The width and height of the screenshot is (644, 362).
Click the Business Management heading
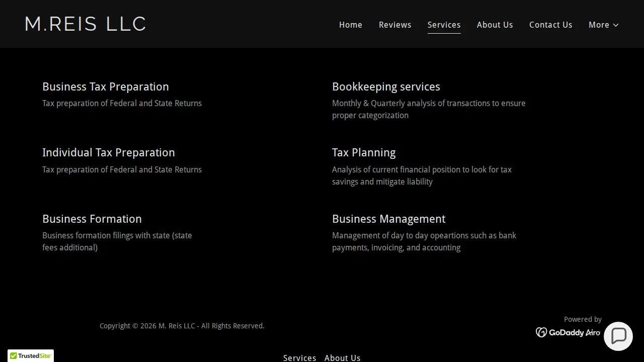point(389,219)
